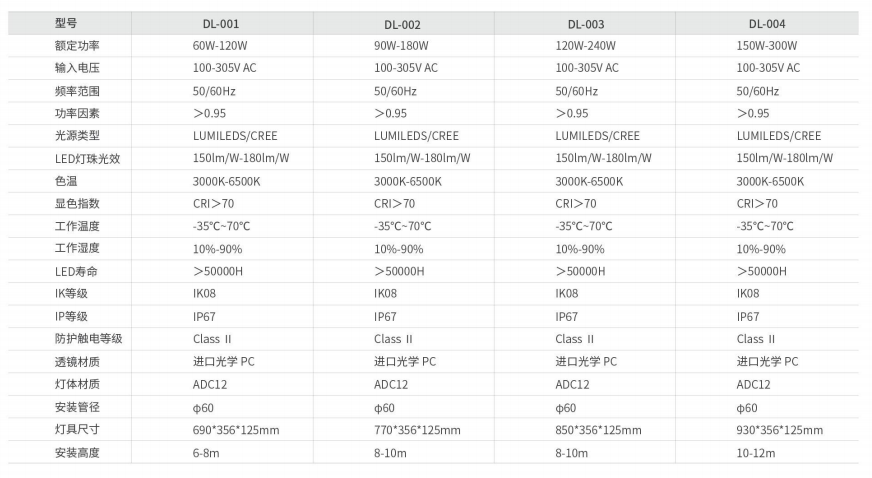Select the 770*356*125mm size value
Image resolution: width=872 pixels, height=478 pixels.
click(417, 430)
